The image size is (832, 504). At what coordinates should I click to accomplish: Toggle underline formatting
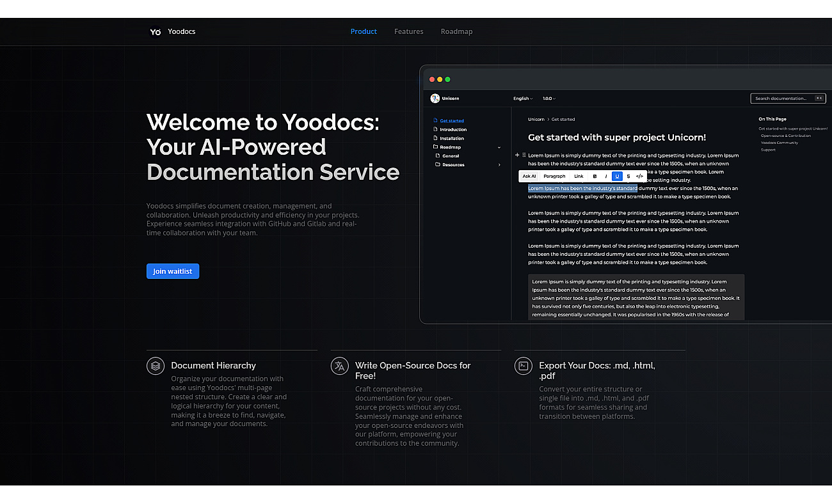[x=617, y=177]
